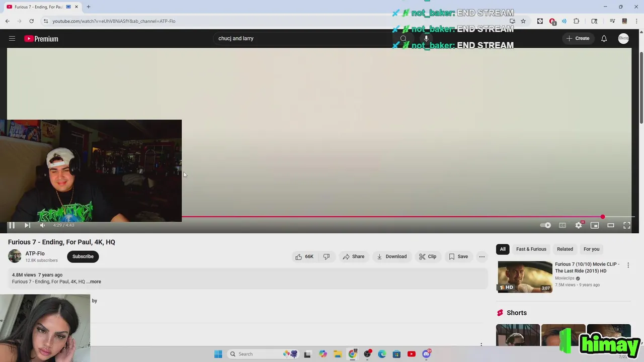
Task: Visit the Movieclips channel link
Action: point(565,278)
